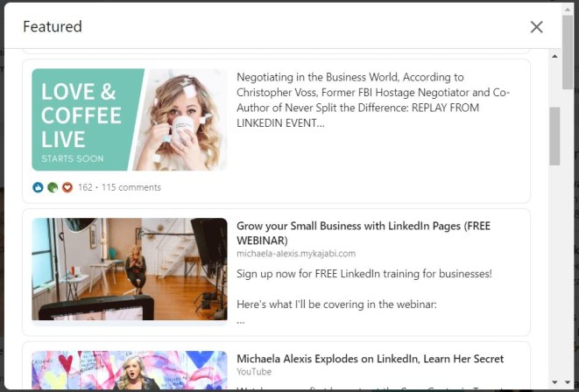The image size is (579, 392).
Task: Click Sign up now for FREE text
Action: coord(364,274)
